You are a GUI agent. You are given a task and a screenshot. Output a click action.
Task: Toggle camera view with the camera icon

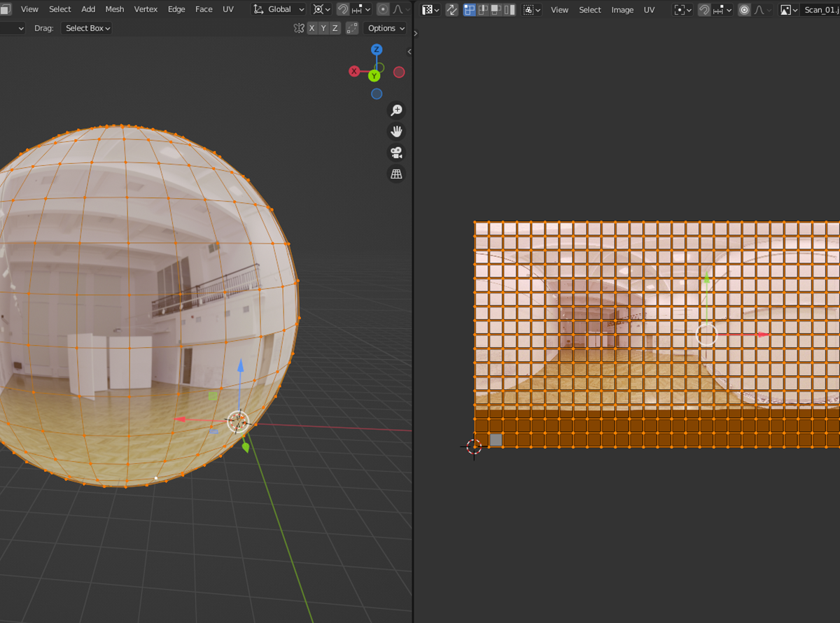(396, 153)
